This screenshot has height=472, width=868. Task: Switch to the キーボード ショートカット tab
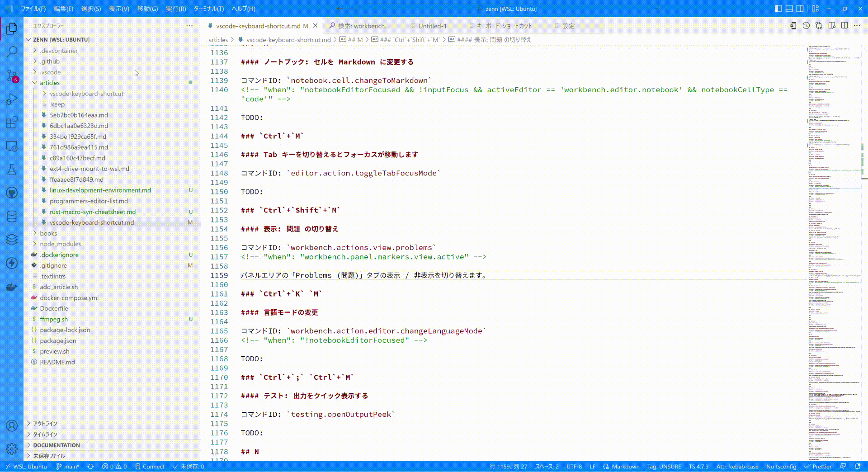click(505, 26)
